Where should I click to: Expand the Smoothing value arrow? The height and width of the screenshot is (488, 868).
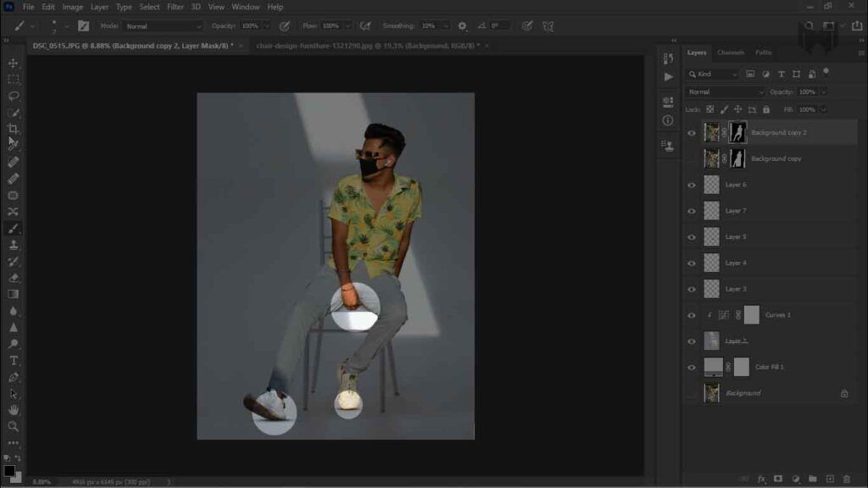click(x=445, y=26)
